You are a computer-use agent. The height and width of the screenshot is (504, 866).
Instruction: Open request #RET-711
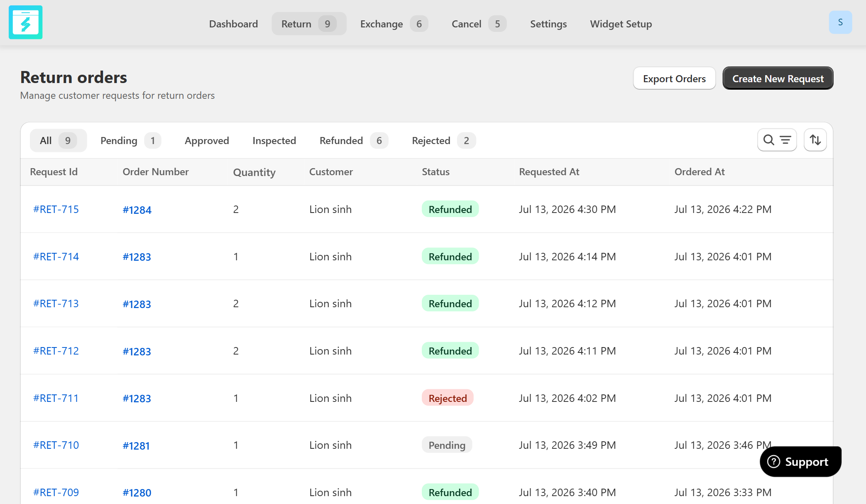tap(56, 398)
